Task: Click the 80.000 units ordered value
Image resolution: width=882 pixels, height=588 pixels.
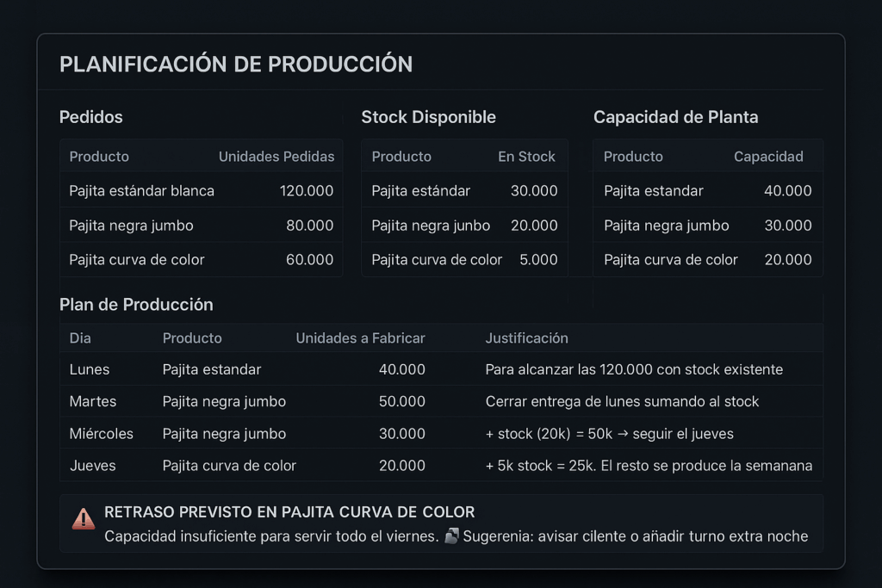Action: tap(309, 226)
